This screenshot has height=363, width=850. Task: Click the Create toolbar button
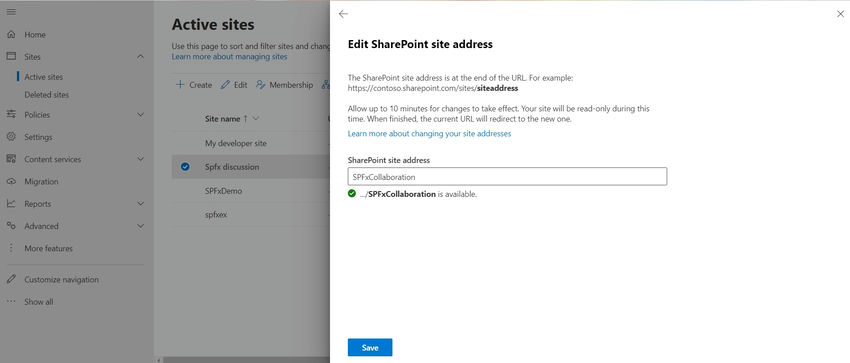[x=194, y=85]
